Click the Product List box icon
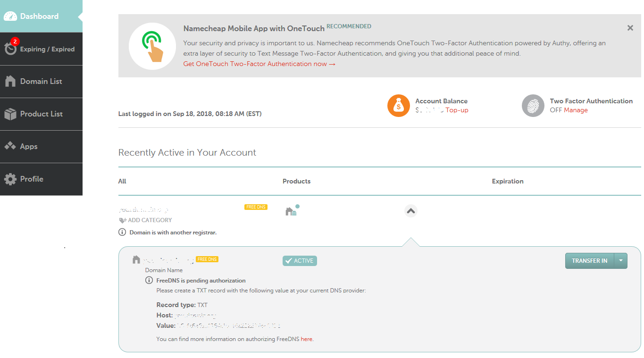Image resolution: width=644 pixels, height=358 pixels. tap(10, 114)
